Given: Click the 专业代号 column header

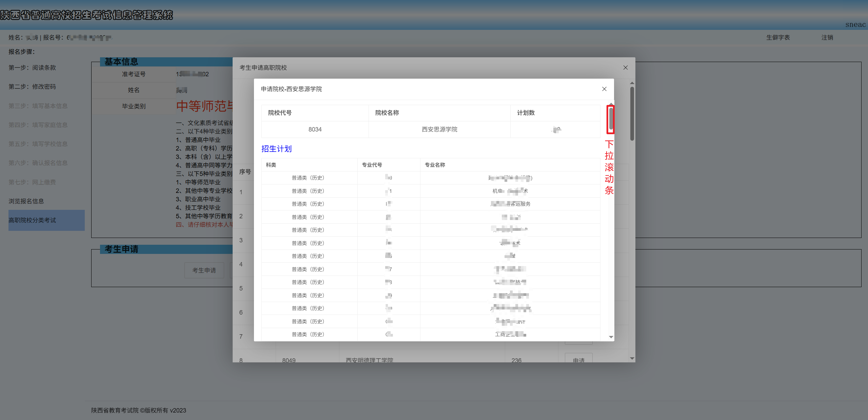Looking at the screenshot, I should point(371,165).
